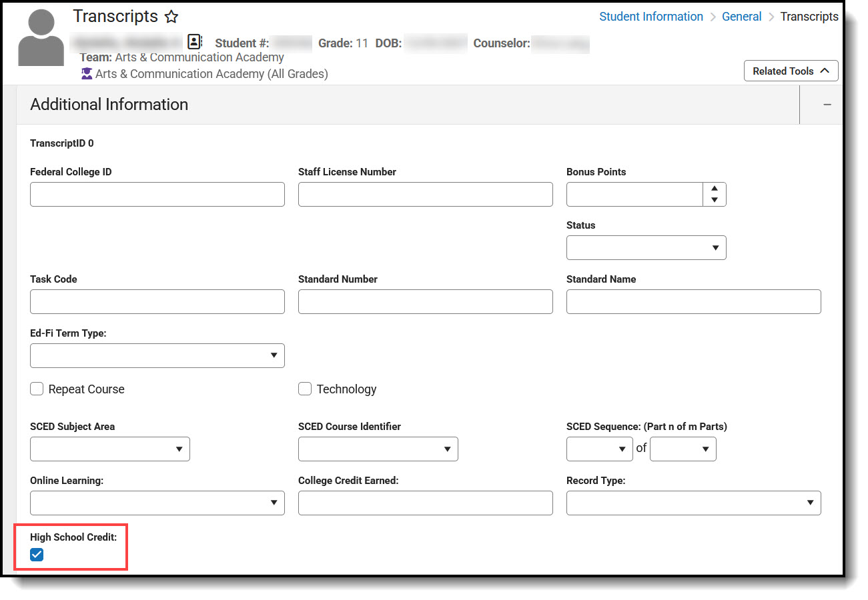This screenshot has height=600, width=868.
Task: Check the Repeat Course checkbox
Action: [x=37, y=389]
